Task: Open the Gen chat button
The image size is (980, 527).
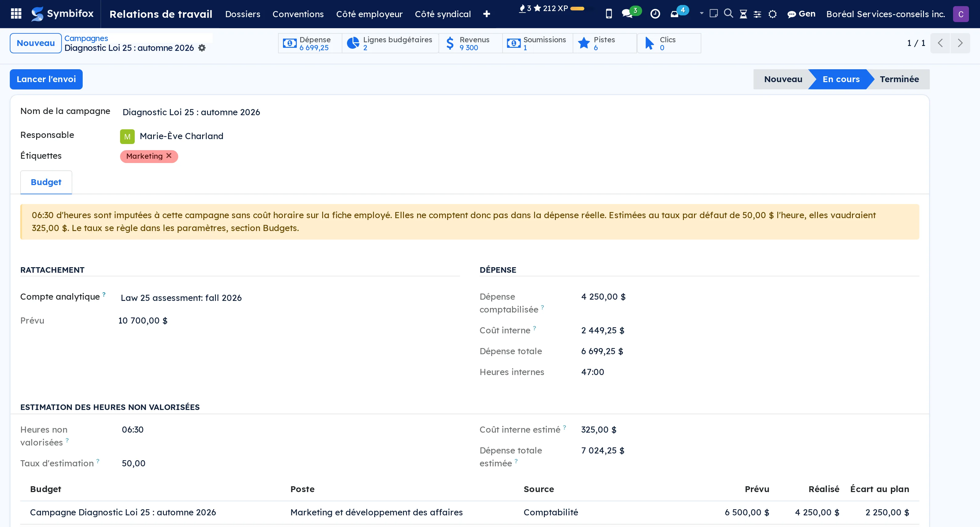Action: pos(801,14)
